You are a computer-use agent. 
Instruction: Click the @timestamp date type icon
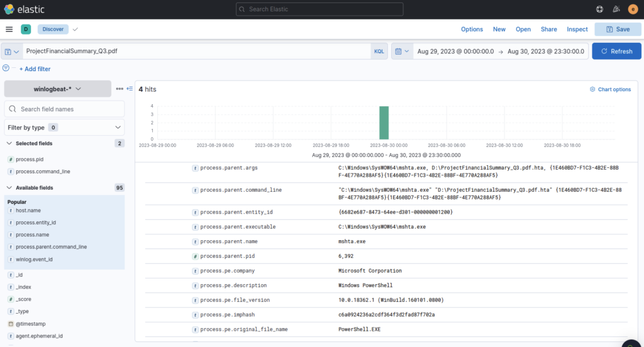(x=11, y=324)
